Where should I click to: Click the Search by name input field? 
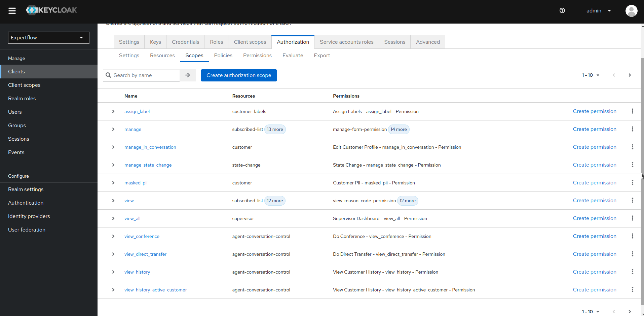point(145,75)
